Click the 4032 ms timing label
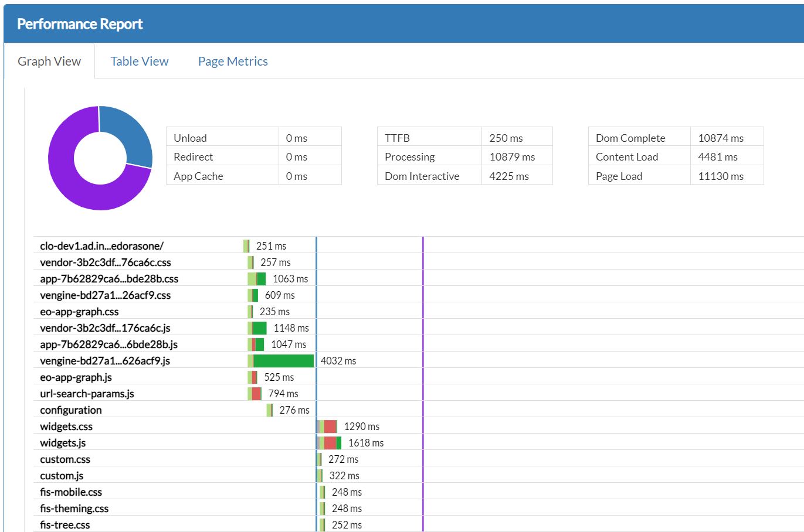Image resolution: width=804 pixels, height=532 pixels. tap(338, 361)
